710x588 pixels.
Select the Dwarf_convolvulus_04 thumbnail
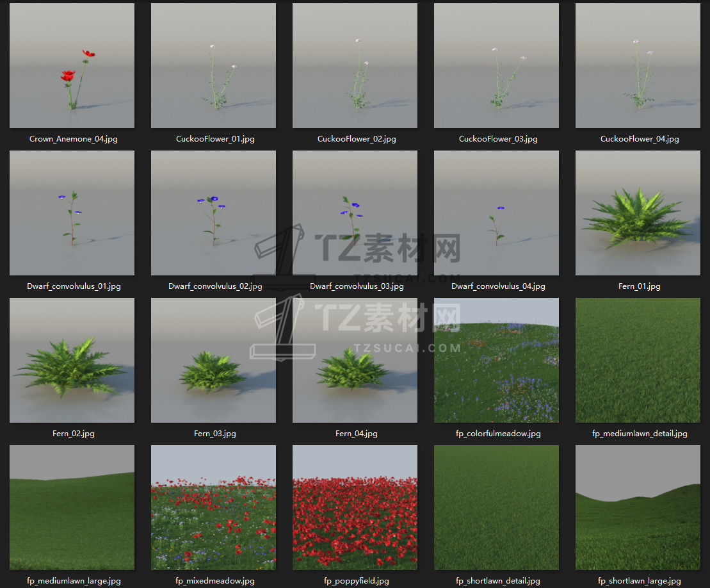pos(496,213)
